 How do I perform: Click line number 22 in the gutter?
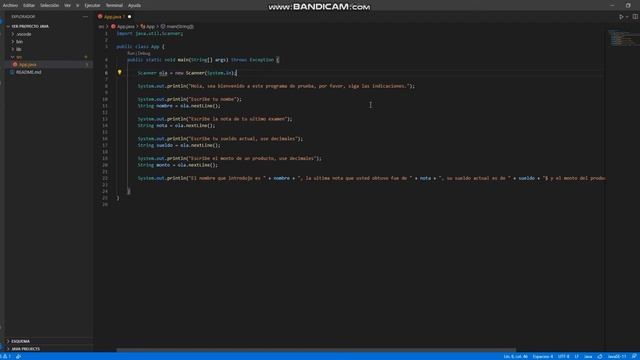[x=105, y=178]
